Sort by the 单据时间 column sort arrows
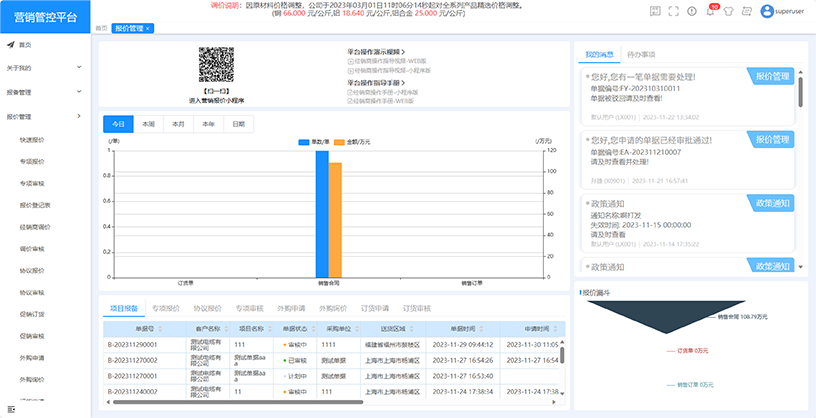The width and height of the screenshot is (816, 418). pos(481,329)
